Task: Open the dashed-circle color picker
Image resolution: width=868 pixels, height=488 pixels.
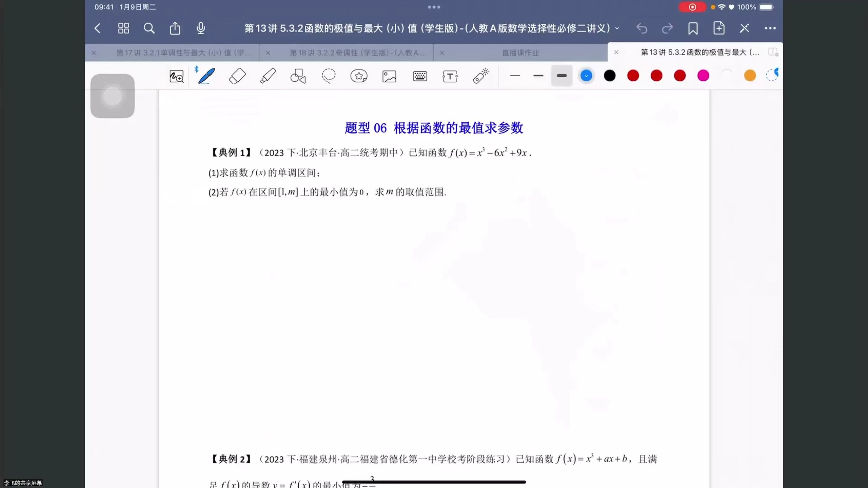Action: [772, 75]
